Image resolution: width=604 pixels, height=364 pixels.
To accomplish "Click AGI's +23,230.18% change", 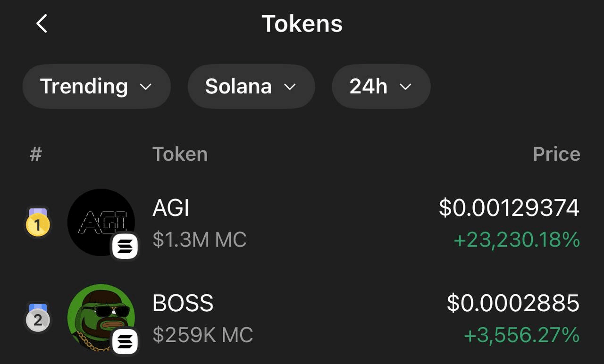I will [x=516, y=240].
